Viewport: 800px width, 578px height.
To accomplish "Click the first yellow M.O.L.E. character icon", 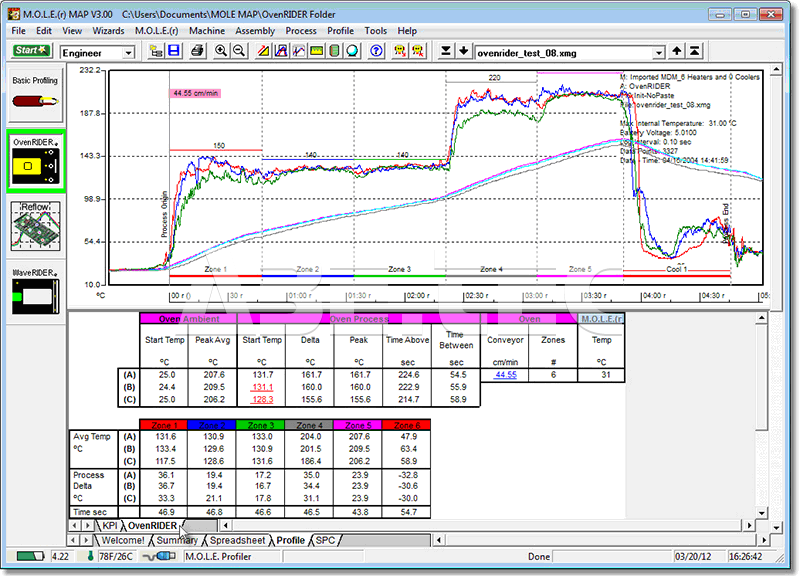I will [400, 51].
